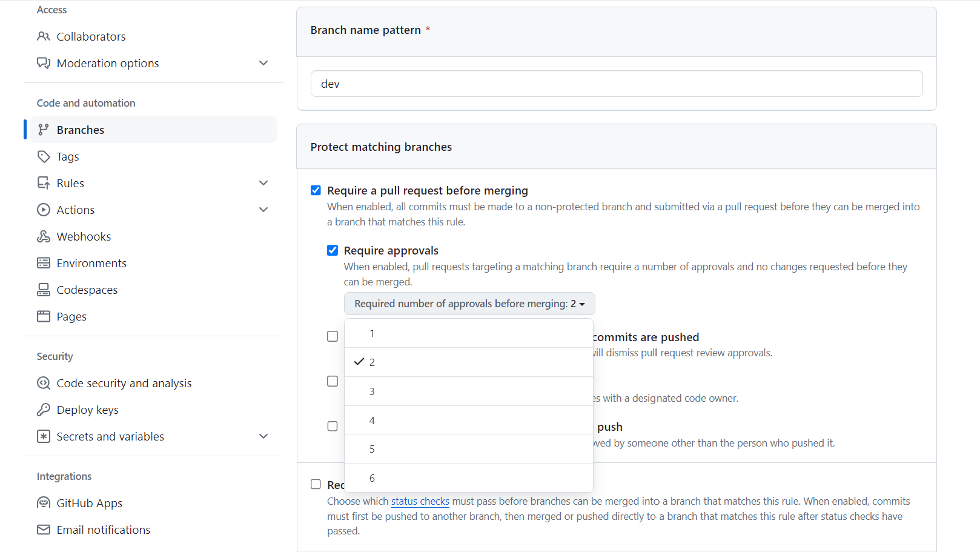Click the Code security and analysis icon
Screen dimensions: 980x552
tap(44, 383)
